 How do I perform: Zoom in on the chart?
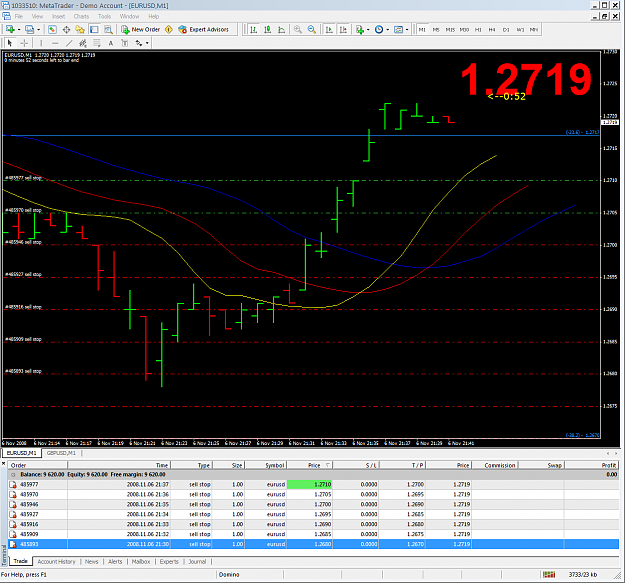click(x=297, y=29)
